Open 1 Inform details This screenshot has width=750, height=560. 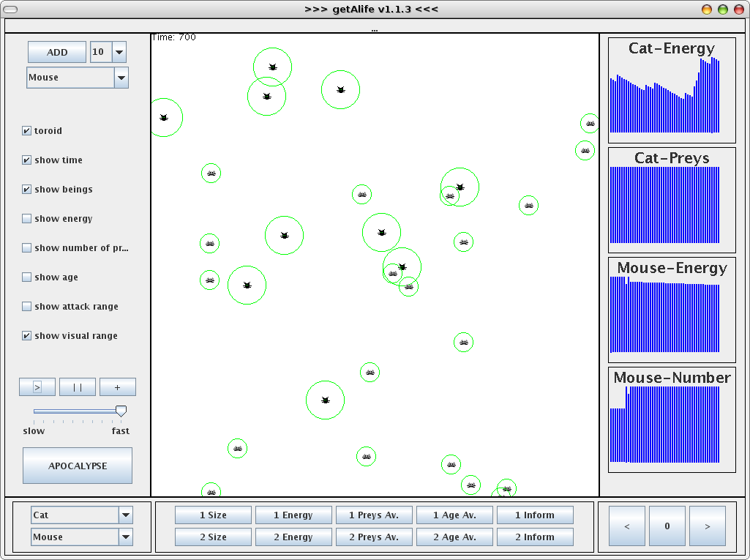(535, 515)
